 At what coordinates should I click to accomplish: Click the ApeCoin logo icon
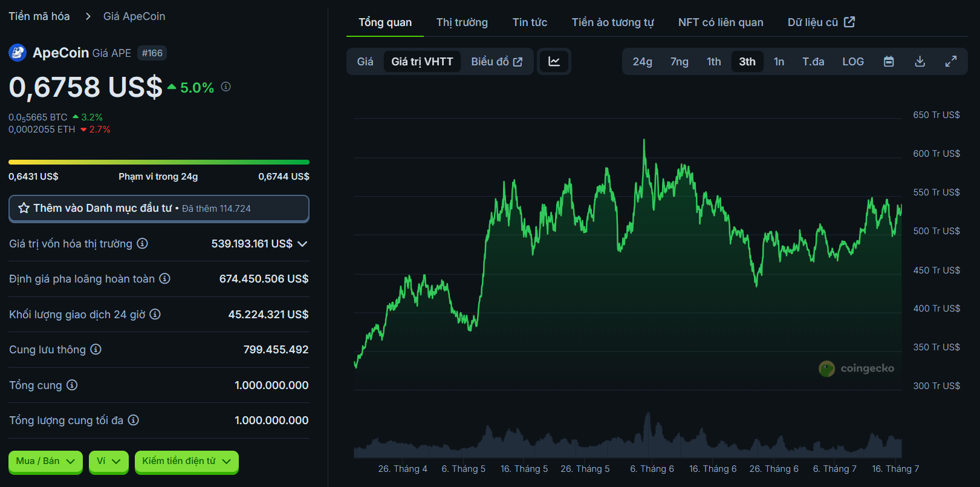[x=18, y=53]
